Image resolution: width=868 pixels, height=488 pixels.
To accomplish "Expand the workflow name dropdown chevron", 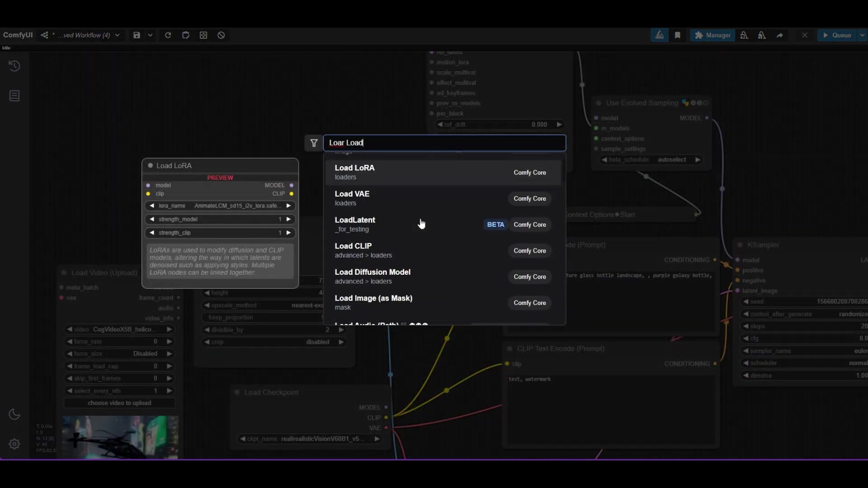I will click(x=118, y=35).
